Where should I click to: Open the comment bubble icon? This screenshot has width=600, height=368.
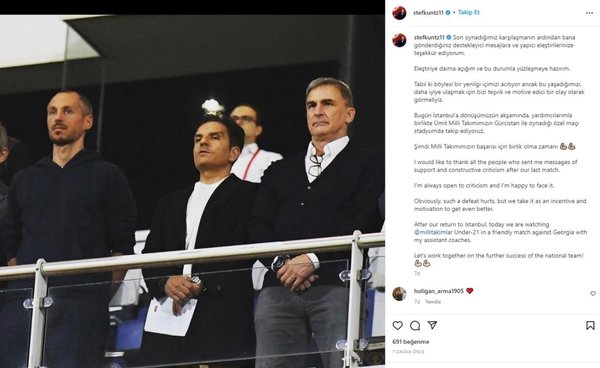[x=415, y=326]
